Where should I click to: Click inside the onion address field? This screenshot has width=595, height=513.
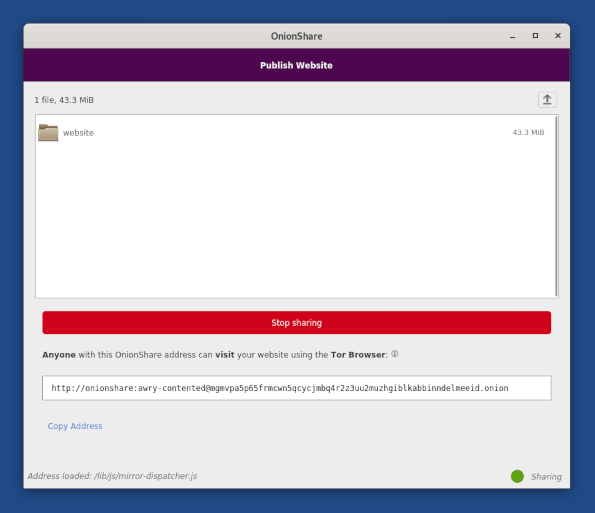pyautogui.click(x=296, y=388)
